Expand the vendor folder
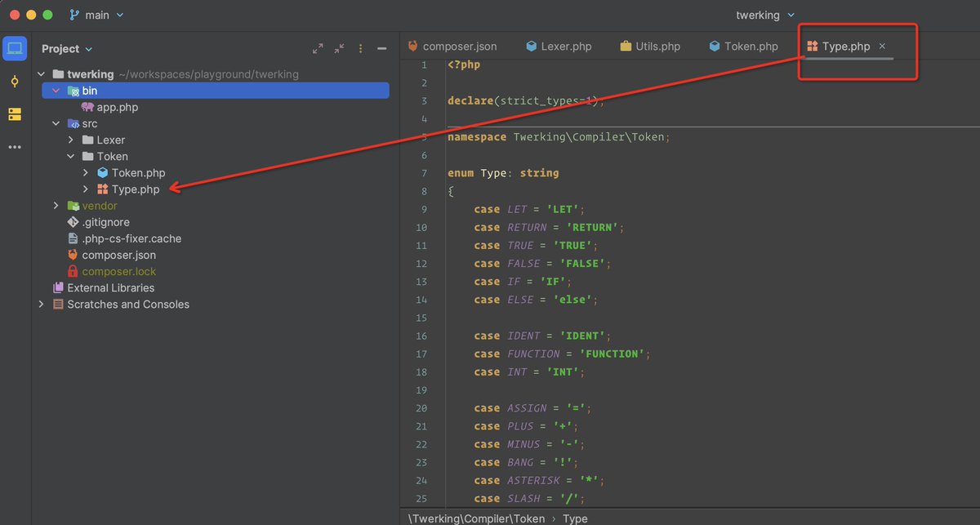Viewport: 980px width, 525px height. tap(56, 206)
